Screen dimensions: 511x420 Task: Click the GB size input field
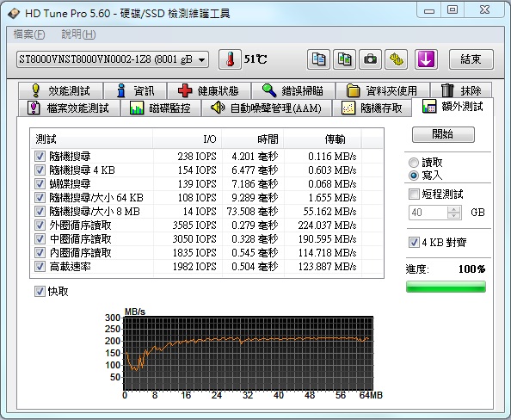tap(428, 213)
